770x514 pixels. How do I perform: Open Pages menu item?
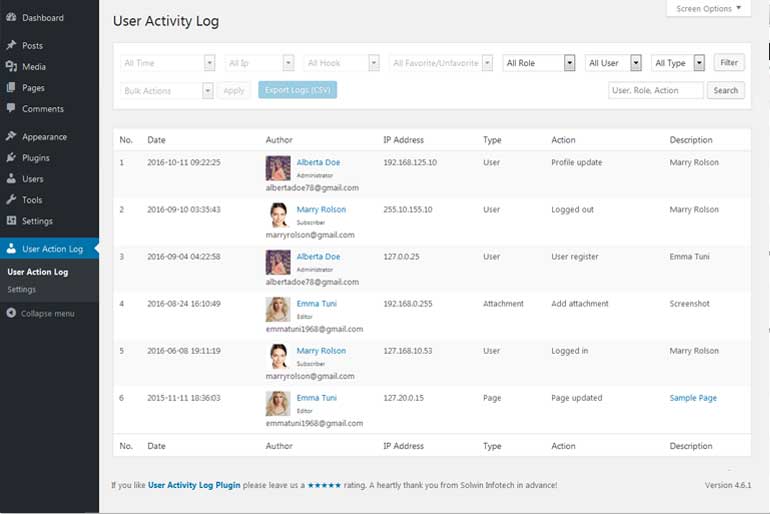click(x=49, y=88)
